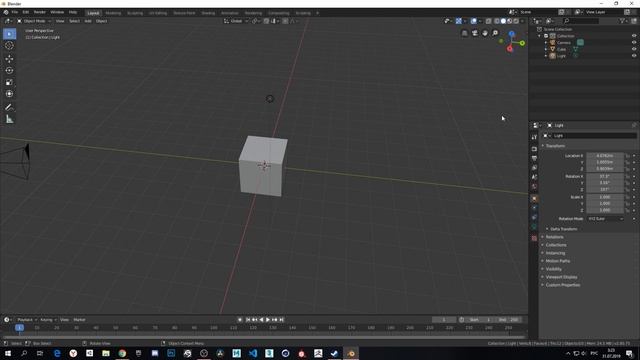Open the View Layer properties tab
This screenshot has width=640, height=360.
pyautogui.click(x=534, y=168)
